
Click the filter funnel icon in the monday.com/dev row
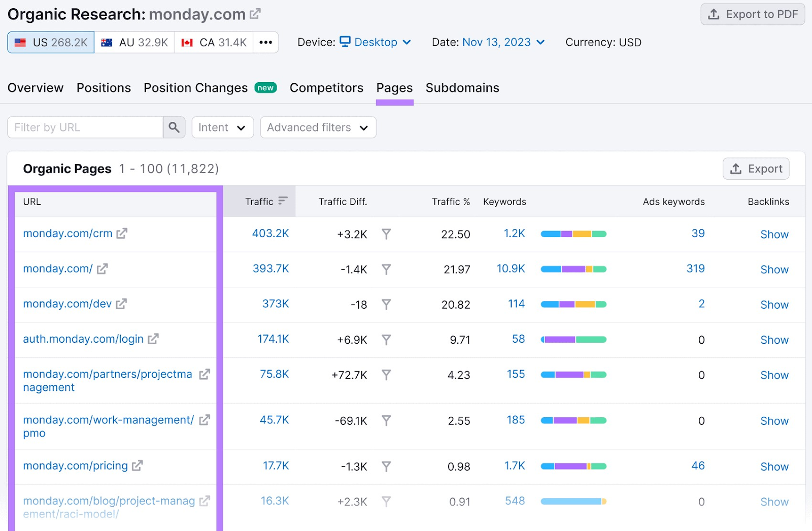(x=386, y=304)
